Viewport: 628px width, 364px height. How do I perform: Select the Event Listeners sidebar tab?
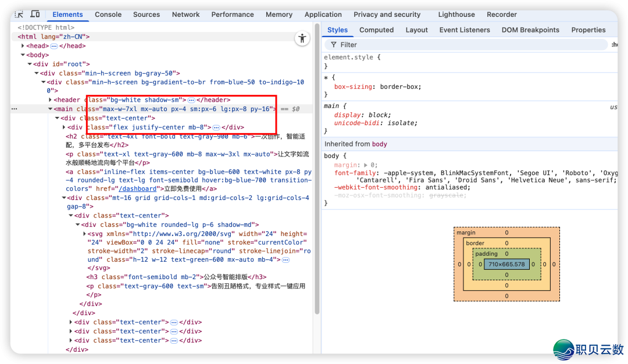(x=465, y=30)
